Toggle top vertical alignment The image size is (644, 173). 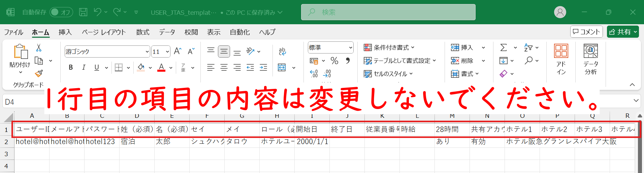point(211,51)
